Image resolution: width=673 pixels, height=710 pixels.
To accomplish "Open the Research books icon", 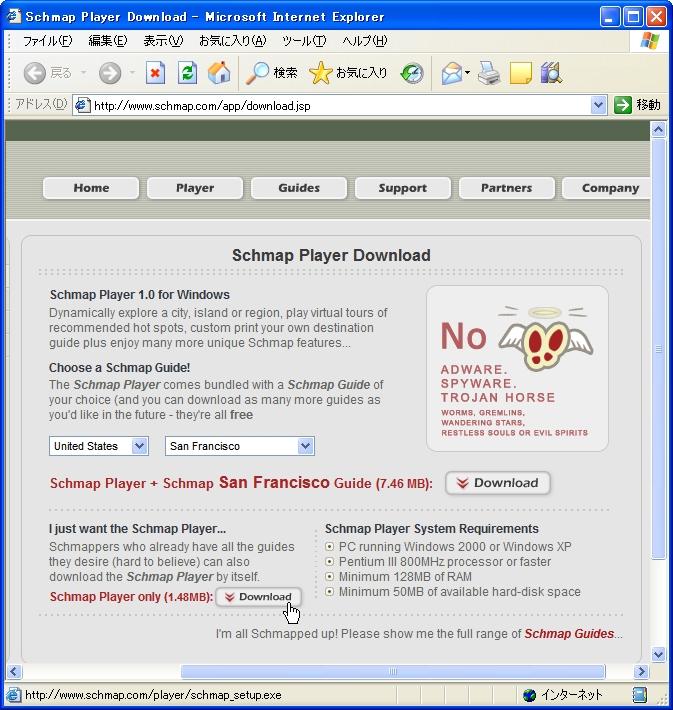I will (551, 73).
